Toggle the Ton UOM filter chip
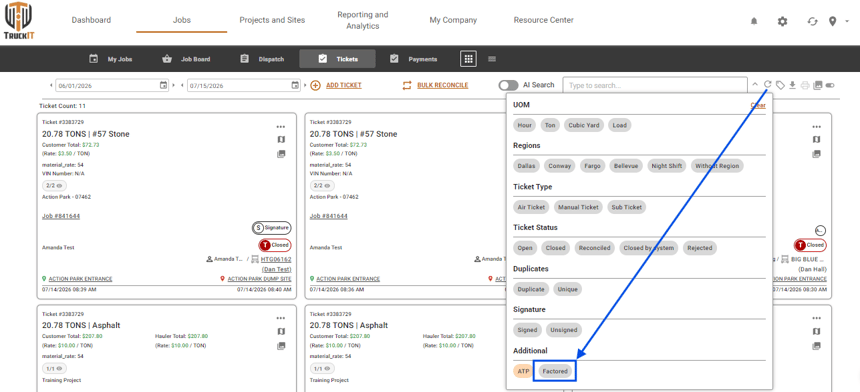860x392 pixels. (x=550, y=125)
